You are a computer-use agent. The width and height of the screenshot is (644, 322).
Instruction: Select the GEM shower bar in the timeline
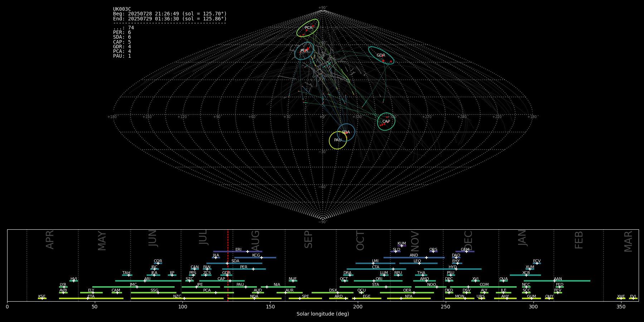pos(465,252)
